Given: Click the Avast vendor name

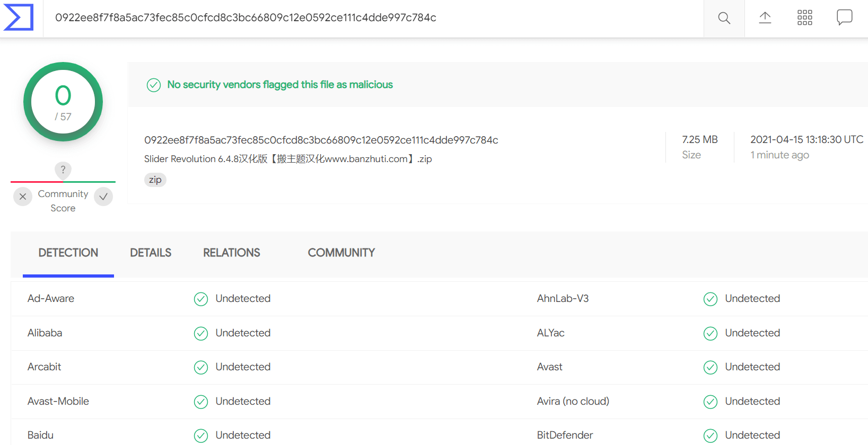Looking at the screenshot, I should point(549,367).
